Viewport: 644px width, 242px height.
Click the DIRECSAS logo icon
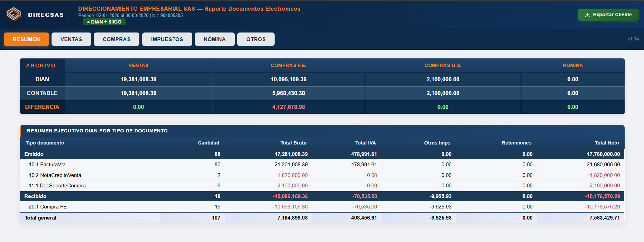pyautogui.click(x=14, y=15)
